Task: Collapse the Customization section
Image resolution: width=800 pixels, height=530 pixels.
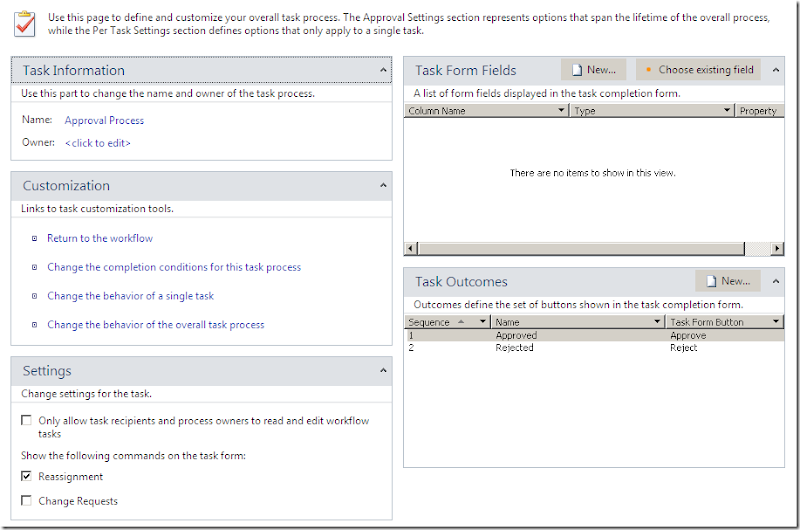Action: point(383,185)
